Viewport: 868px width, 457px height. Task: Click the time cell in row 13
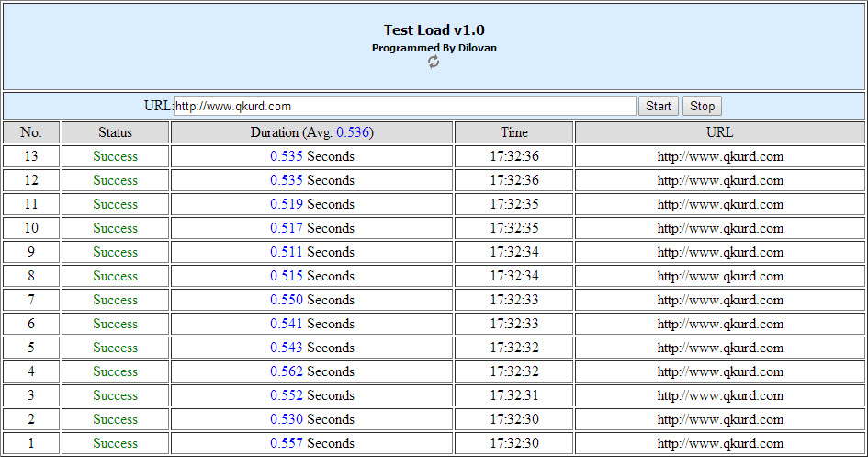coord(513,156)
